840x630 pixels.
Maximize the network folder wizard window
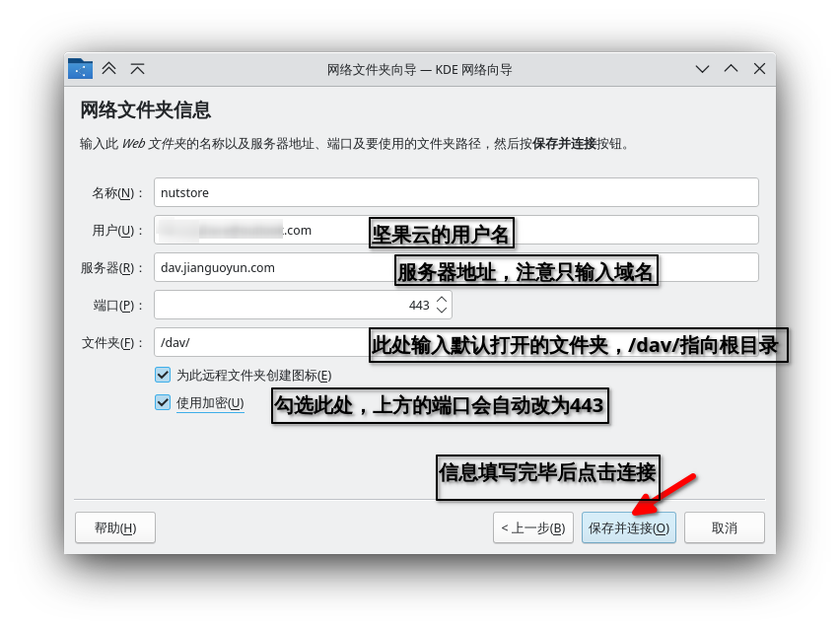(731, 69)
